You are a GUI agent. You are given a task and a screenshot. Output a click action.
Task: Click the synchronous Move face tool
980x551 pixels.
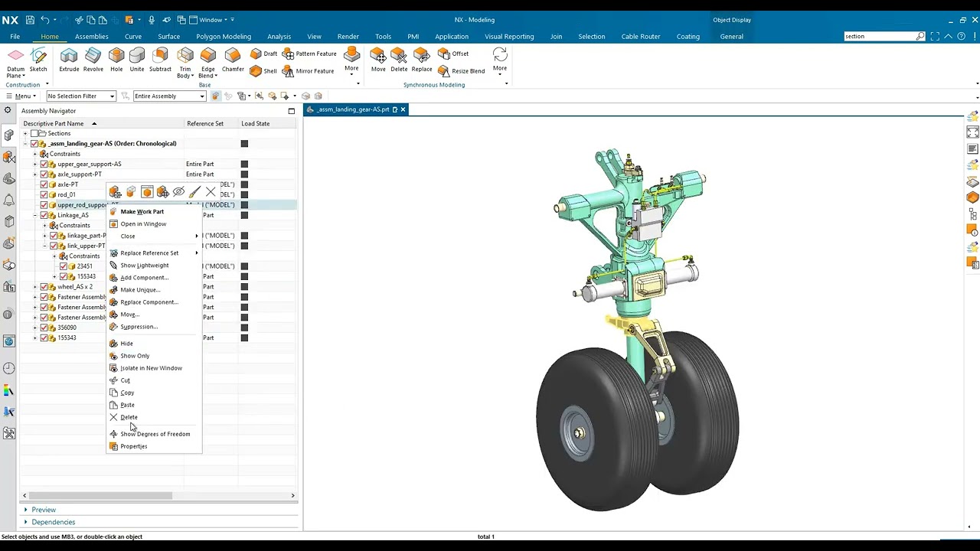click(378, 60)
